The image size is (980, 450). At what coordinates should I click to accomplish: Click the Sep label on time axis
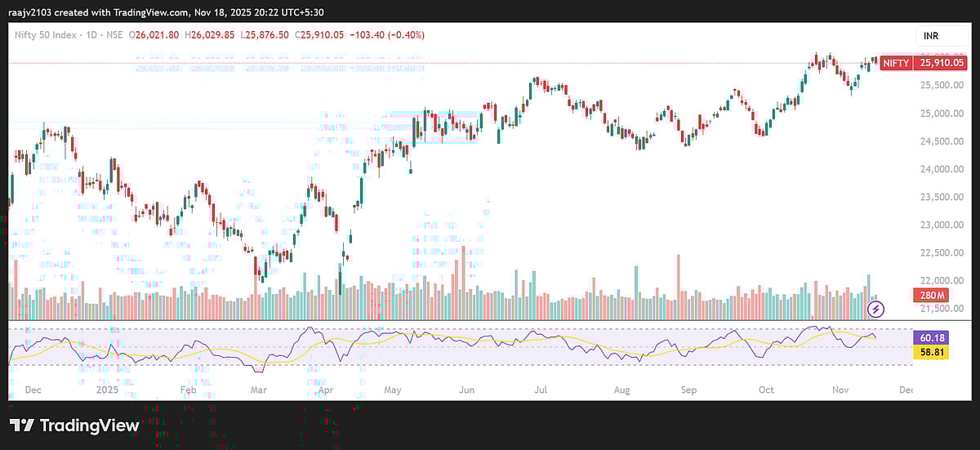[688, 390]
